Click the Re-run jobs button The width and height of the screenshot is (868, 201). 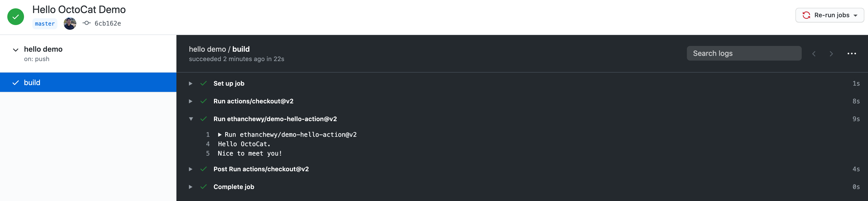click(830, 15)
